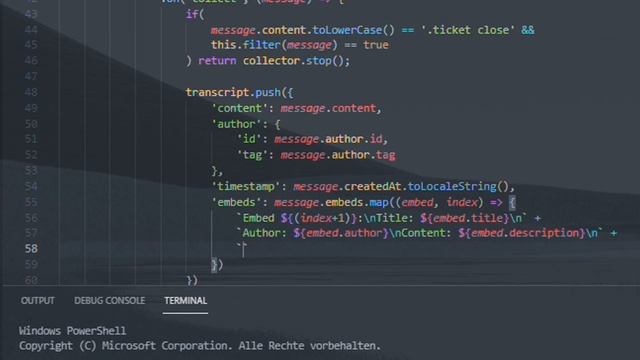Open the OUTPUT panel tab
Image resolution: width=640 pixels, height=360 pixels.
coord(38,300)
